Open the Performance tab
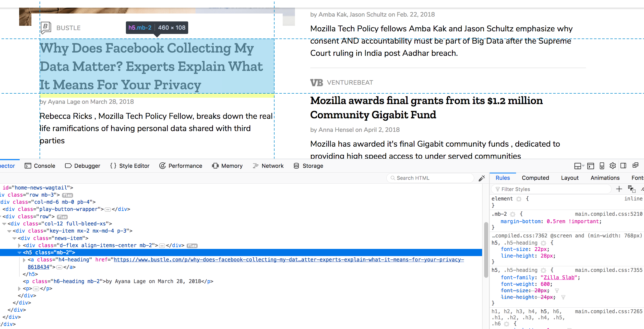644x329 pixels. click(x=181, y=166)
